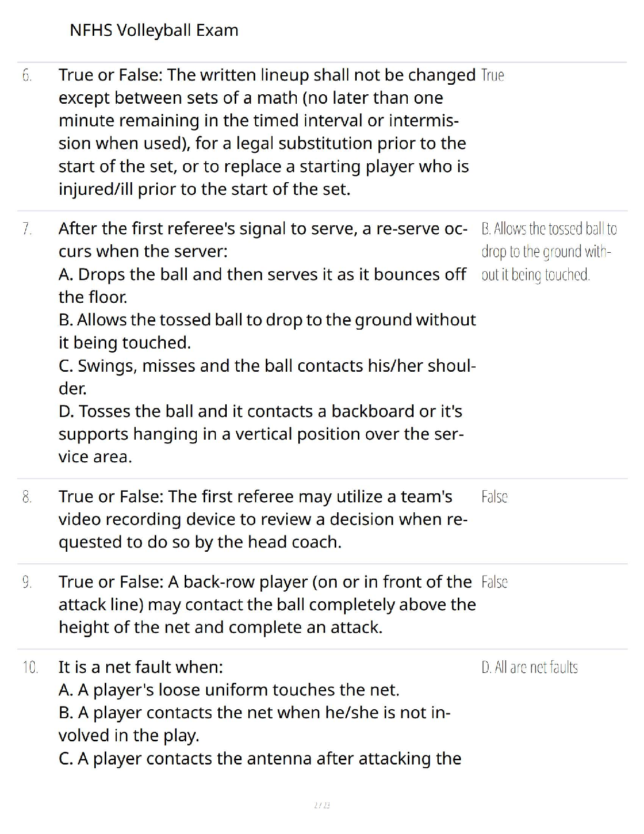Click the answer text beside question 7

tap(549, 252)
